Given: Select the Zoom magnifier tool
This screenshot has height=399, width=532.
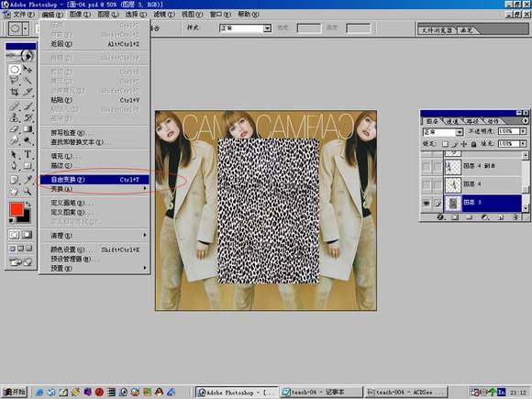Looking at the screenshot, I should tap(28, 191).
